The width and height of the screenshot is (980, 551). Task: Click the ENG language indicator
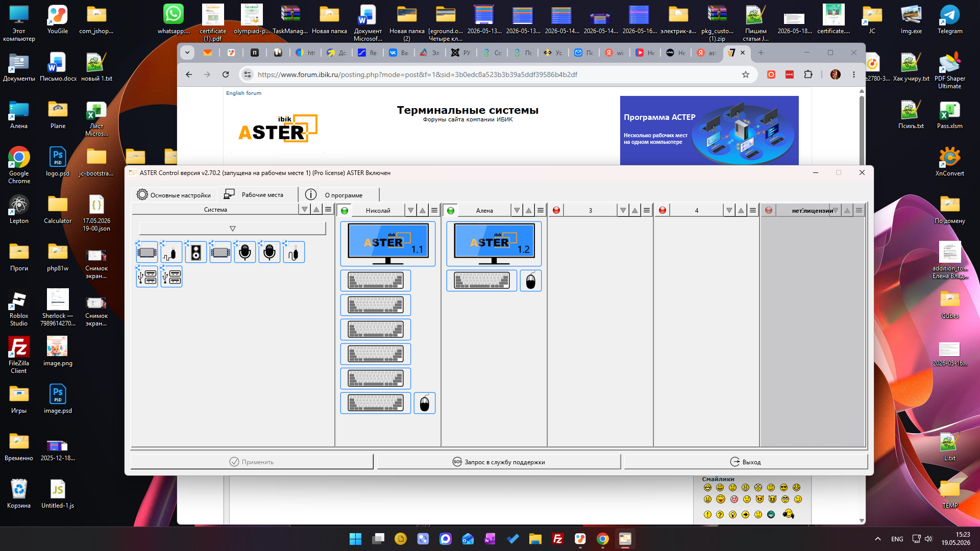coord(897,539)
